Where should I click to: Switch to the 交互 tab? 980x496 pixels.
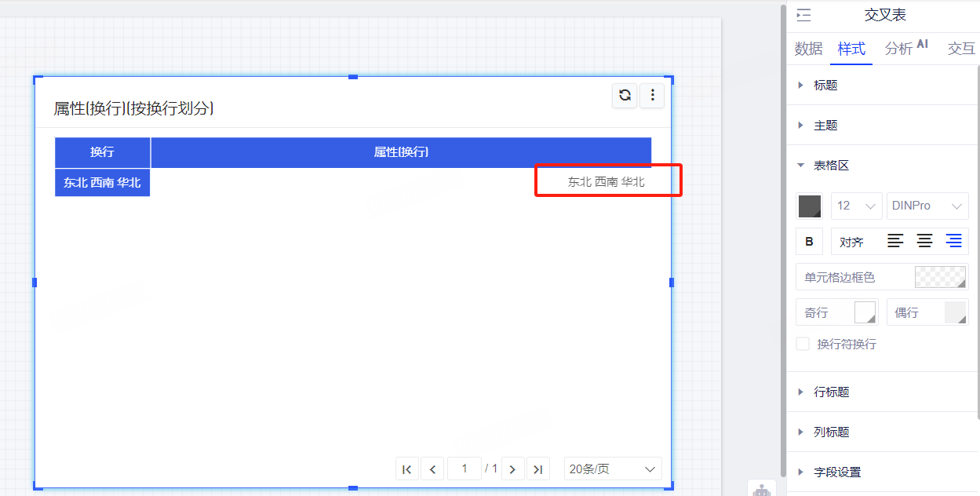960,49
